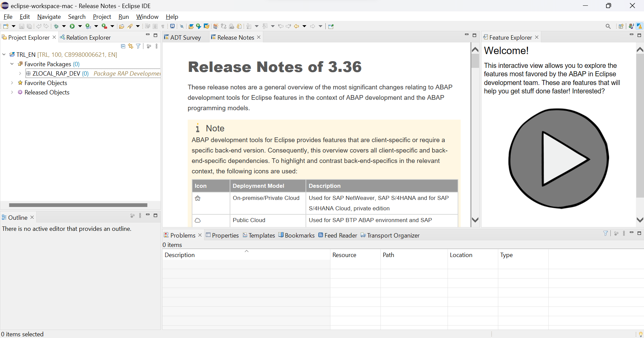Screen dimensions: 644x338
Task: Click the Project Explorer horizontal scrollbar
Action: click(78, 205)
